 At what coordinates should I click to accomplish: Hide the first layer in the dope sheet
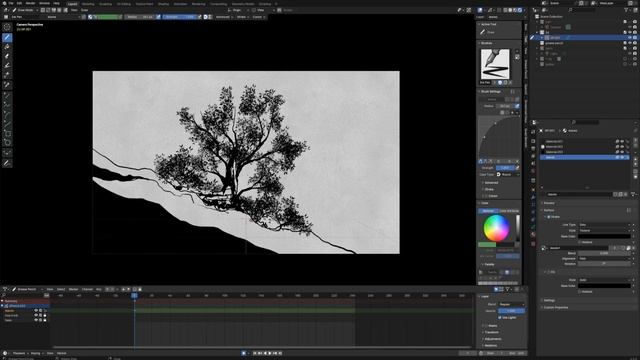pos(36,311)
